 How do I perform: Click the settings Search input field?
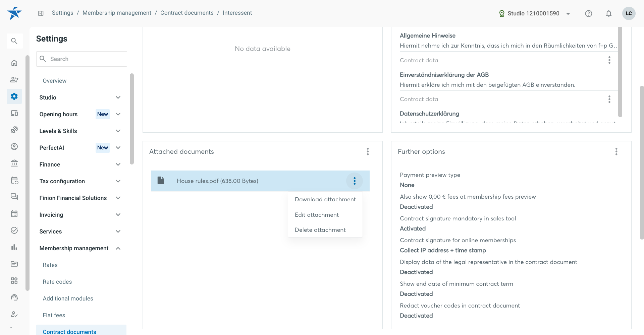(x=82, y=59)
